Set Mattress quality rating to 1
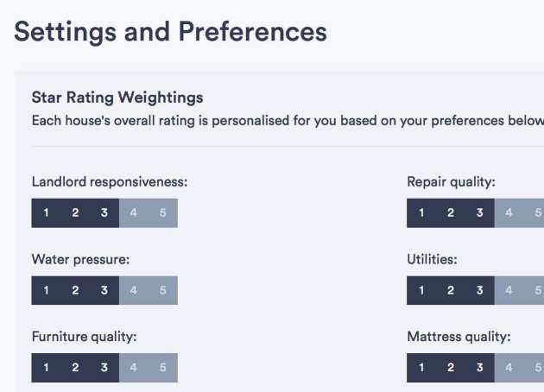The width and height of the screenshot is (544, 392). tap(422, 368)
